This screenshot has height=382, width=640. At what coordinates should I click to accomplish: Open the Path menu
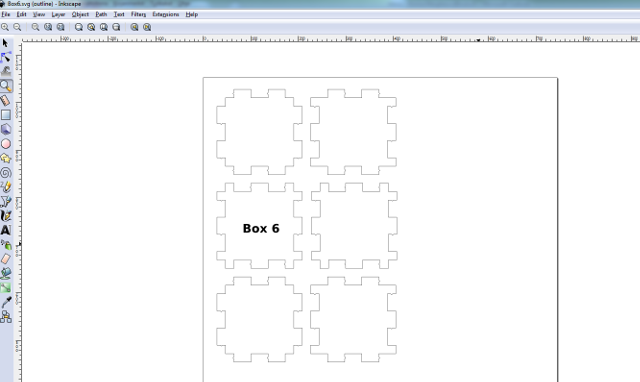101,14
